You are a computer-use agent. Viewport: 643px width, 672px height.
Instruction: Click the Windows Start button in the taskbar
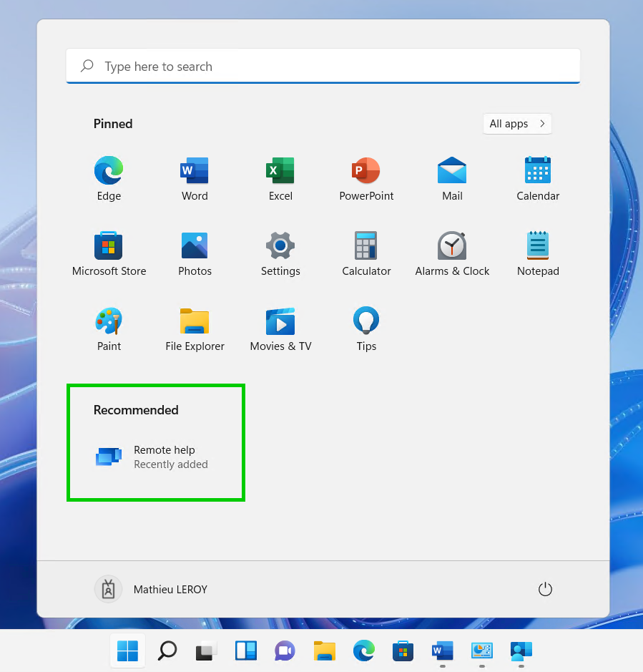127,651
